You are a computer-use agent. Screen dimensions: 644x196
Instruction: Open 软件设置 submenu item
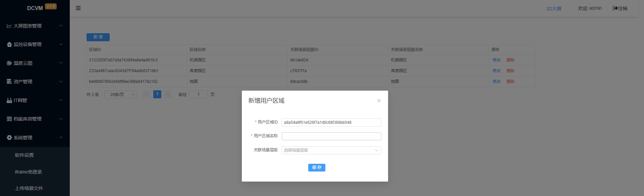click(24, 155)
